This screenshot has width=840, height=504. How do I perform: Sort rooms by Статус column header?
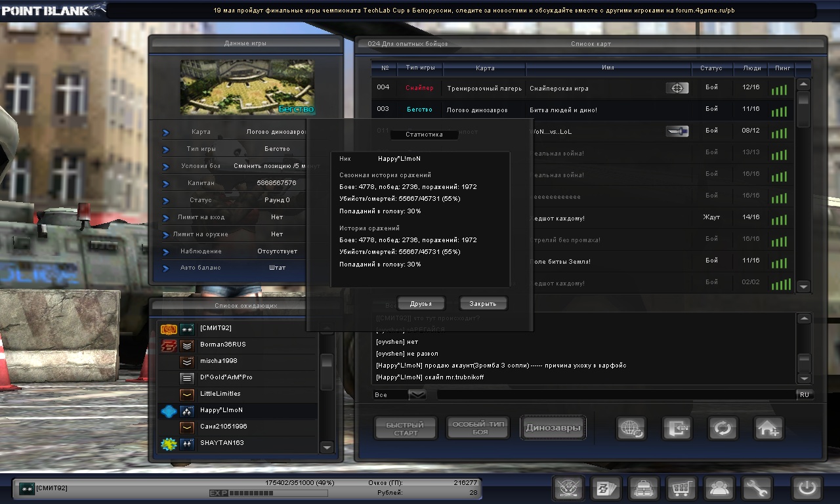(711, 68)
